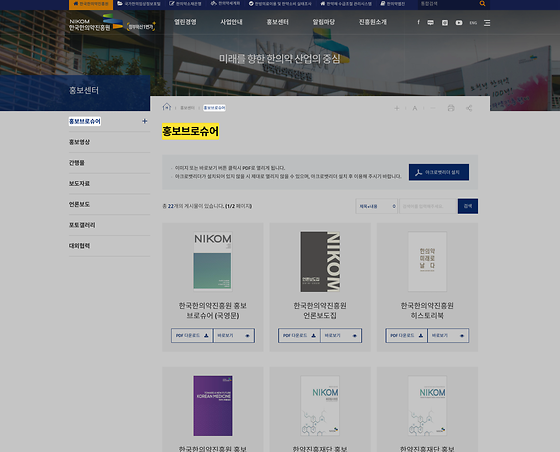Screen dimensions: 560x452
Task: Click the 홍보브로슈어 breadcrumb item
Action: (214, 108)
